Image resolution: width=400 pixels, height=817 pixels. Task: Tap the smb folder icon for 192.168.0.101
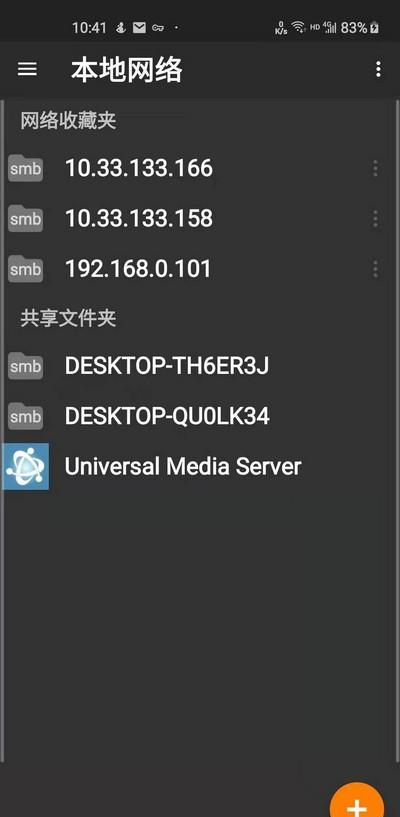26,269
